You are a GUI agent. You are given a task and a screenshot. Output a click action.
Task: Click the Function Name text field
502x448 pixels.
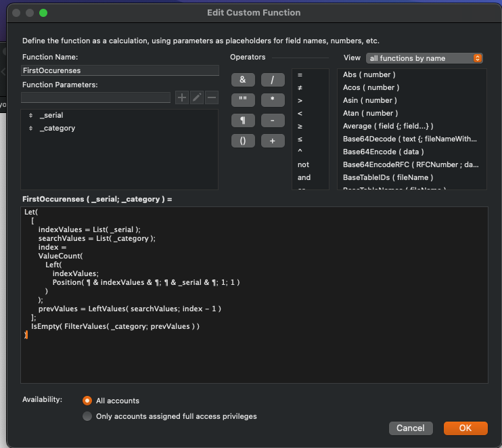[x=120, y=70]
